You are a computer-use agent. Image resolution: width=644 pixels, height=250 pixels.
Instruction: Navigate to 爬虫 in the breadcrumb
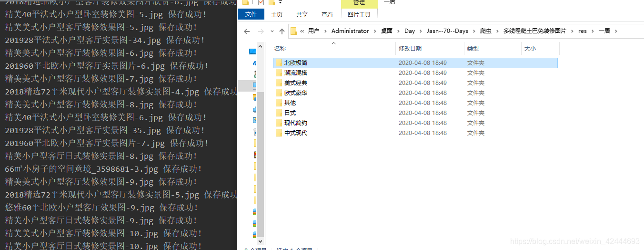tap(486, 31)
